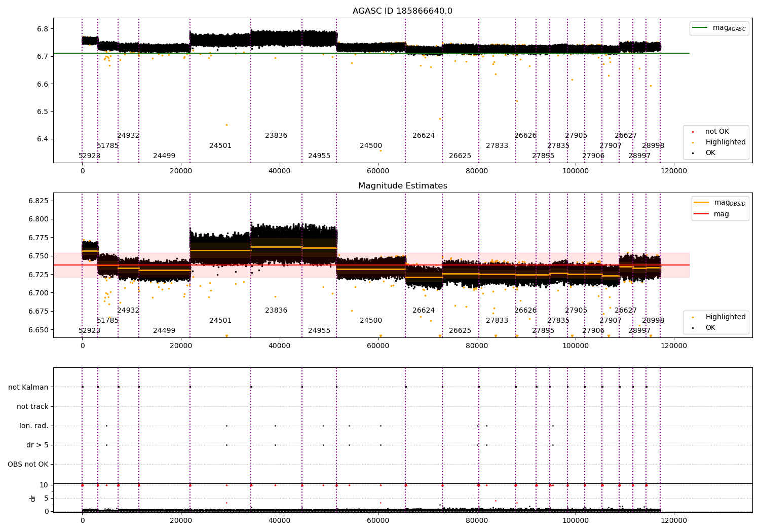This screenshot has width=760, height=532.
Task: Click the "Ion. rad." axis label
Action: click(x=34, y=426)
